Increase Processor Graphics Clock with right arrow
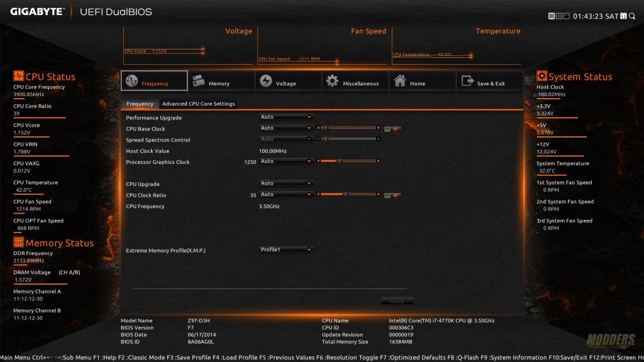Image resolution: width=644 pixels, height=362 pixels. [378, 161]
